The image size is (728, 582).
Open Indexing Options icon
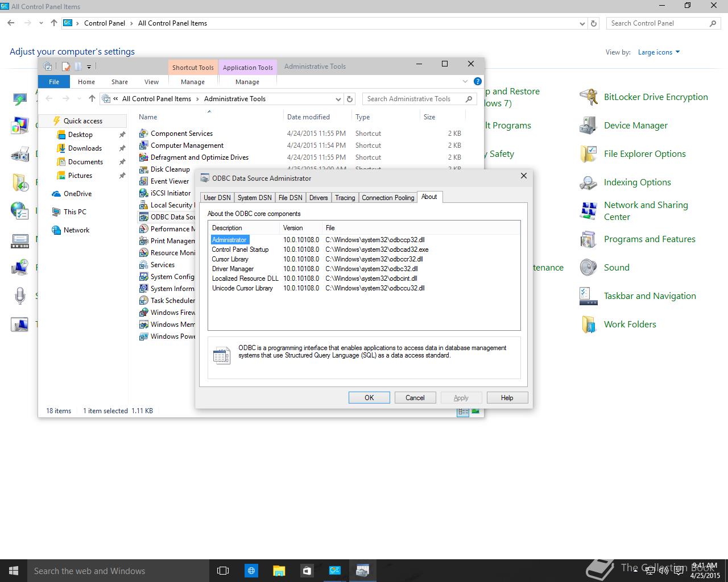point(589,182)
